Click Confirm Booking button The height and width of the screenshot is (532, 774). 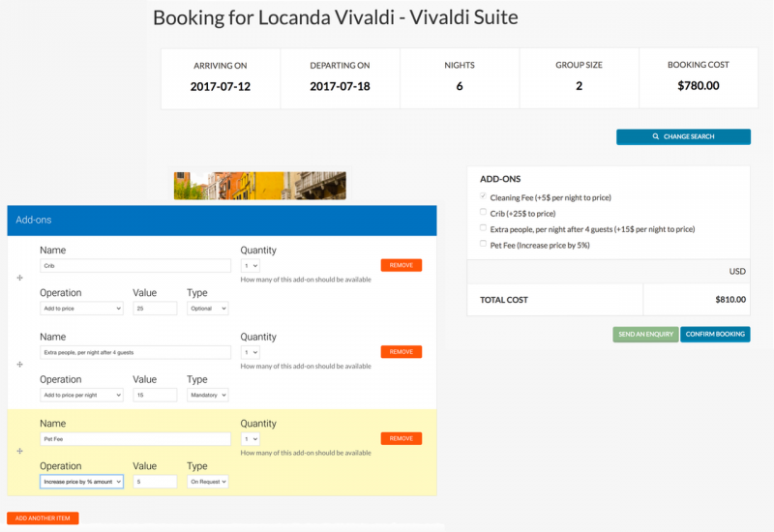pos(715,334)
